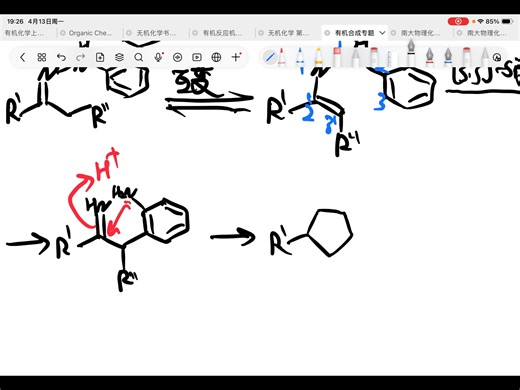Open the layers panel icon
The width and height of the screenshot is (520, 390).
119,57
